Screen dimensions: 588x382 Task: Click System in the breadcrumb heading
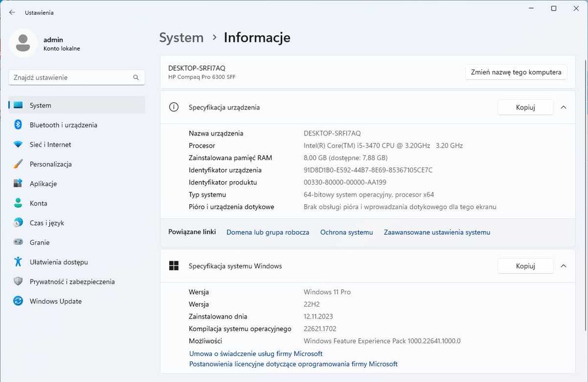(x=181, y=38)
